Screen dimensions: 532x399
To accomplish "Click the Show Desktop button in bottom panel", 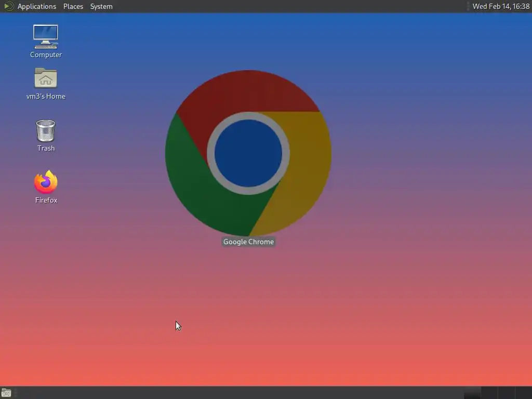I will [x=6, y=393].
